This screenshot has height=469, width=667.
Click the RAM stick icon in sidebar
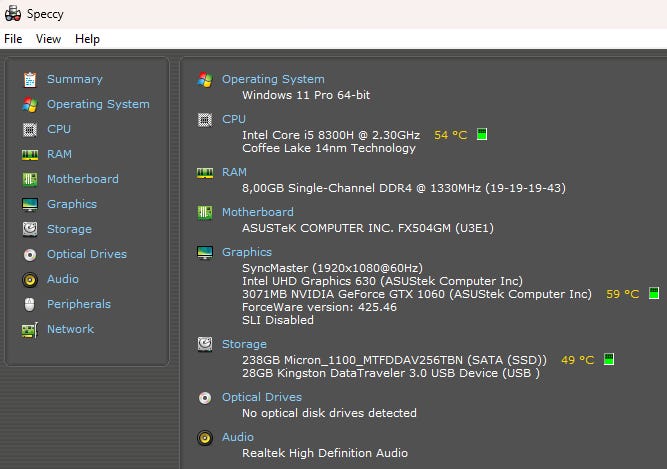click(30, 155)
